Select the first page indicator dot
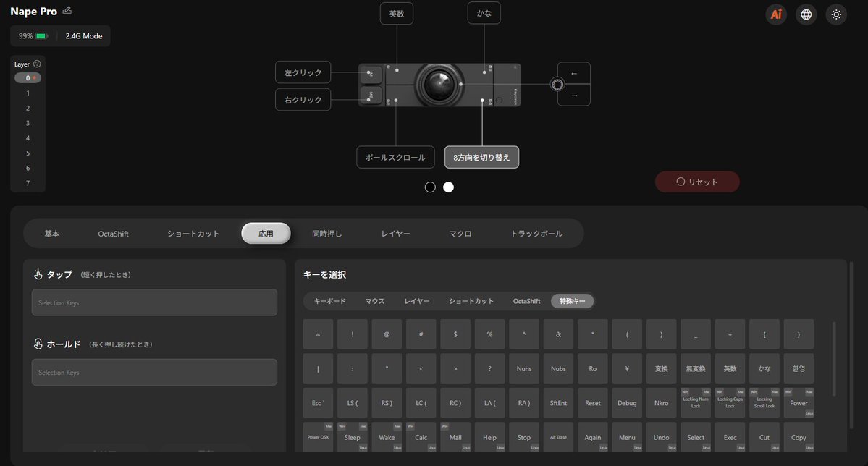Screen dimensions: 868x466 pos(430,187)
